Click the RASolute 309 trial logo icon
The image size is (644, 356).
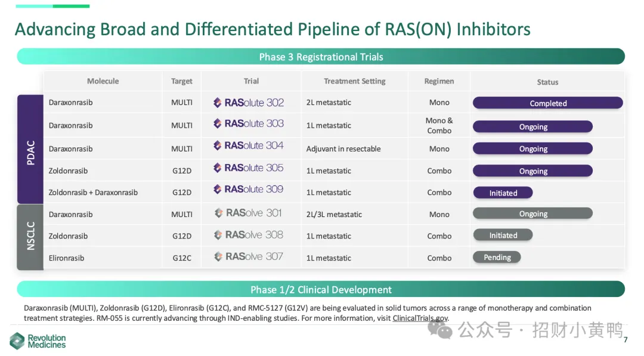tap(218, 189)
